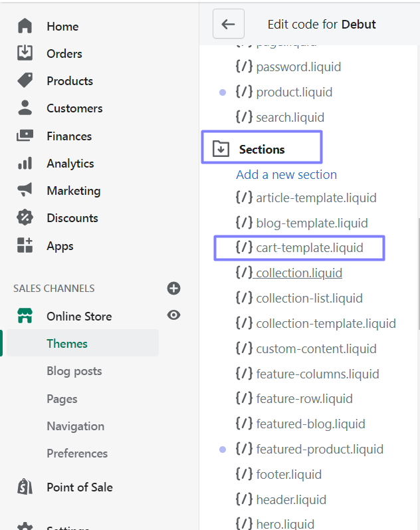Click code icon beside cart-template.liquid

[244, 247]
